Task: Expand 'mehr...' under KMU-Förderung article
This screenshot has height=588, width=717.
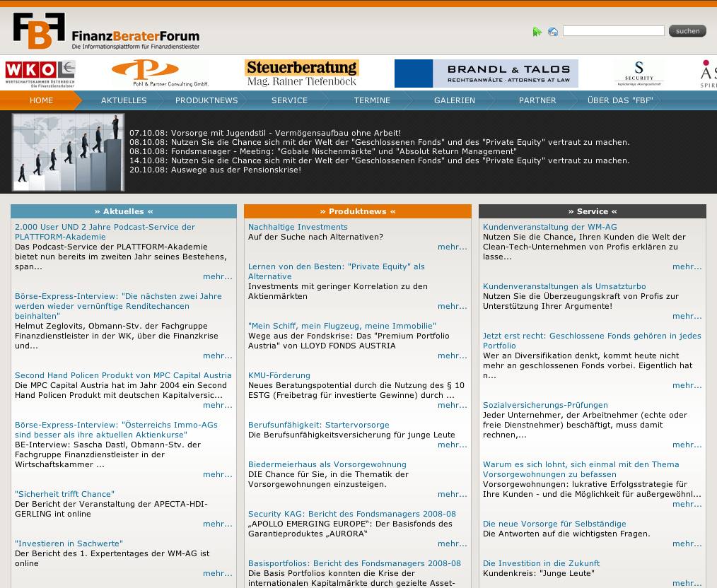Action: (x=452, y=406)
